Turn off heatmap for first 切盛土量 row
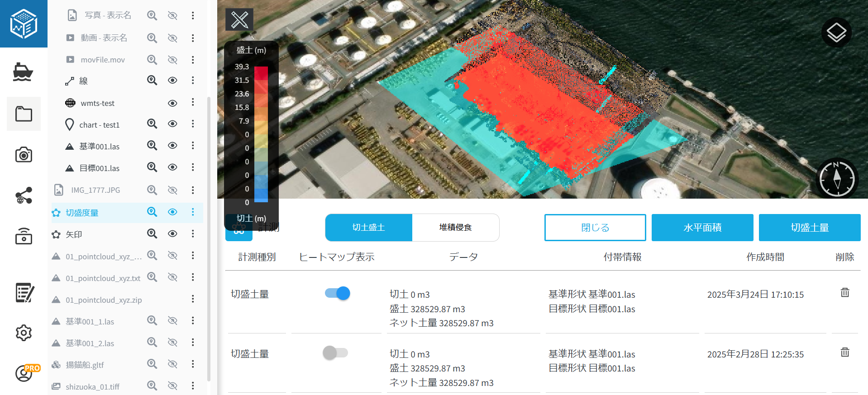Image resolution: width=868 pixels, height=395 pixels. pyautogui.click(x=337, y=294)
